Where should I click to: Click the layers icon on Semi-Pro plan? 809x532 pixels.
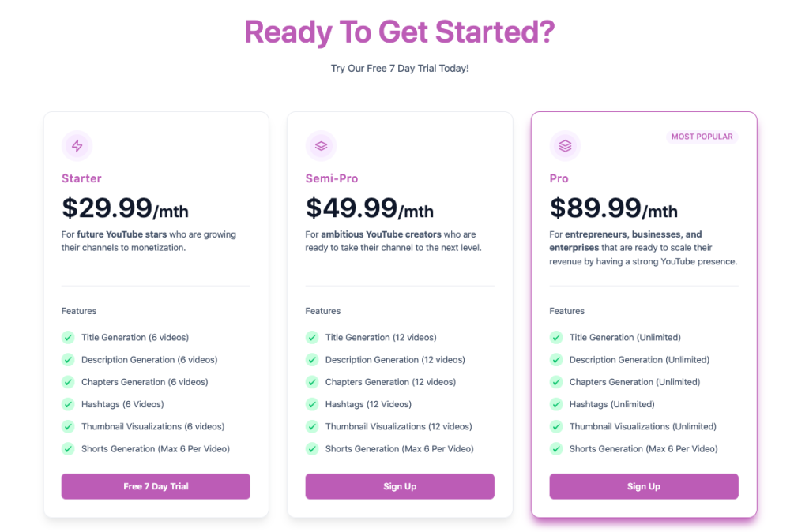click(x=321, y=145)
